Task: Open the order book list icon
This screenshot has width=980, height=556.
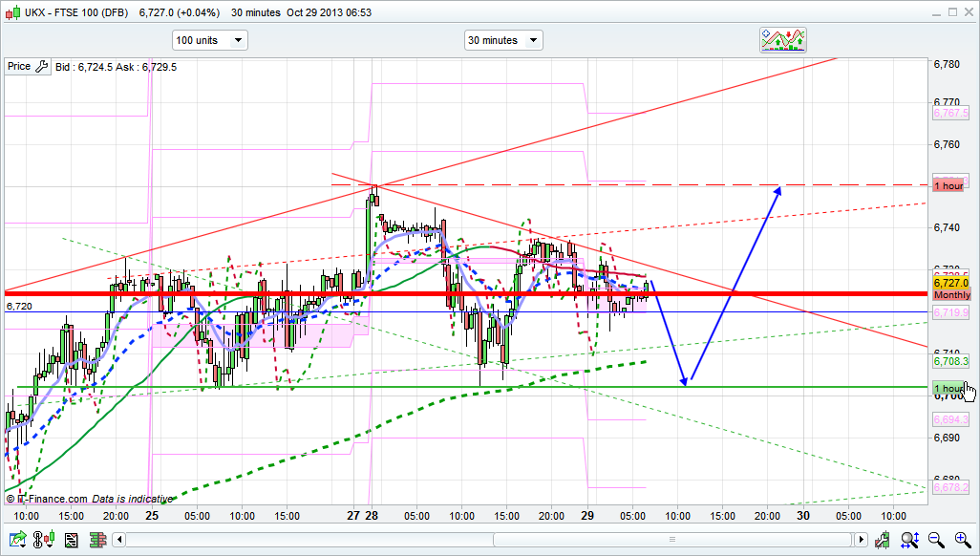Action: click(96, 541)
